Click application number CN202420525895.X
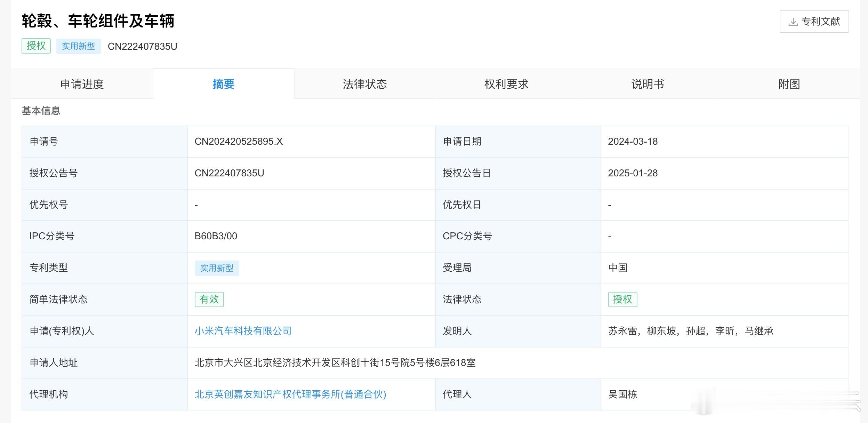868x423 pixels. tap(239, 142)
